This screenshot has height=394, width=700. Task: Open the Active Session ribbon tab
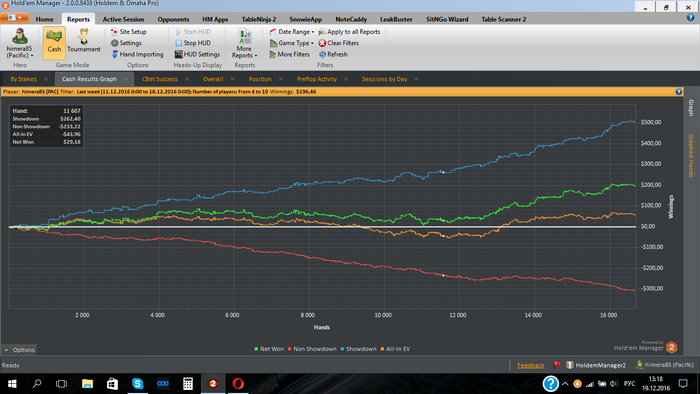click(x=123, y=19)
